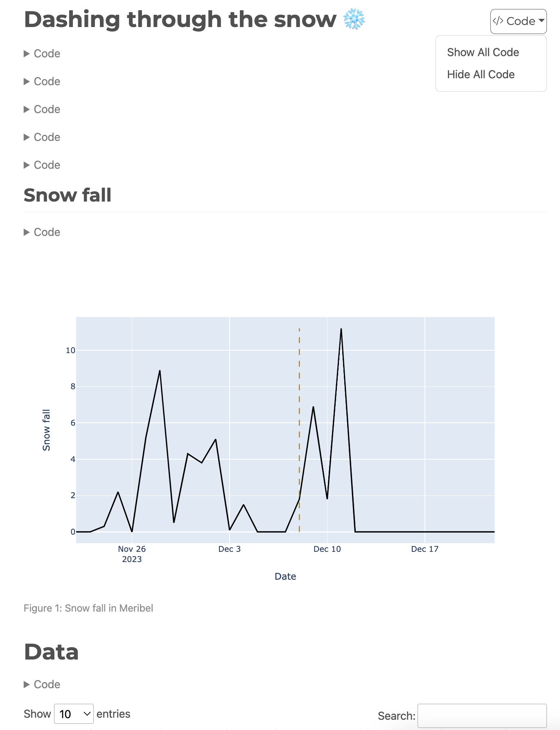Click the snowflake emoji in the title
Image resolution: width=560 pixels, height=730 pixels.
[x=354, y=20]
